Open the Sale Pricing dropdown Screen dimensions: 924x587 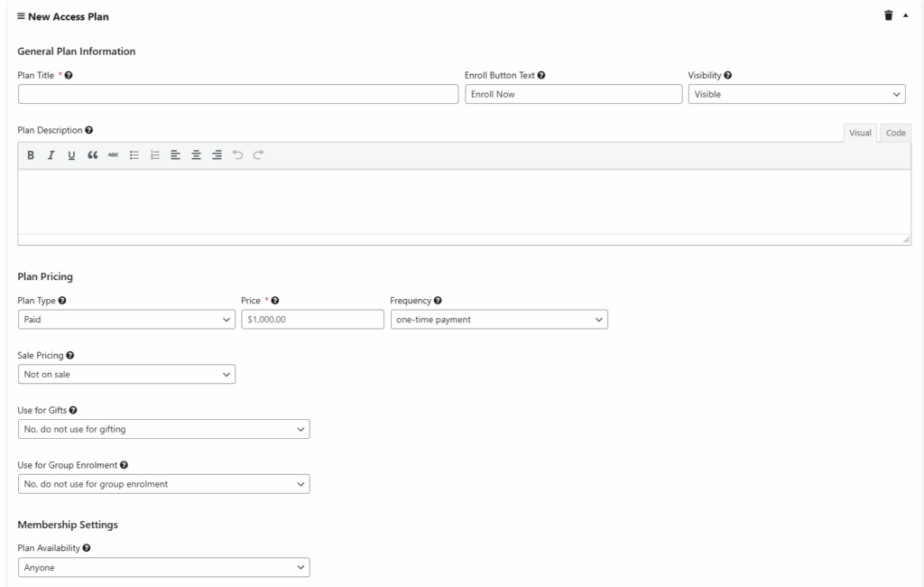(126, 374)
